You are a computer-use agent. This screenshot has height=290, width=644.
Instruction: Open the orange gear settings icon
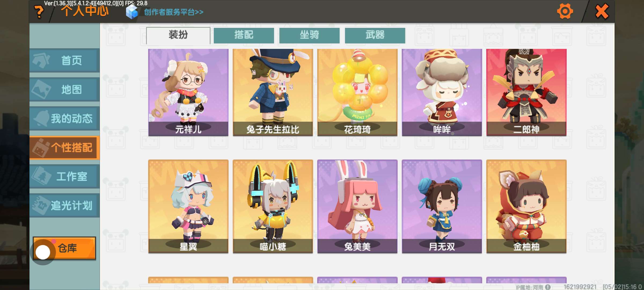coord(565,12)
